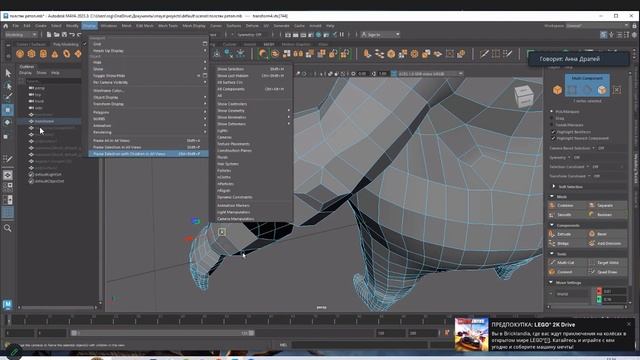The height and width of the screenshot is (360, 640).
Task: Select the Drag radio button
Action: (x=551, y=118)
